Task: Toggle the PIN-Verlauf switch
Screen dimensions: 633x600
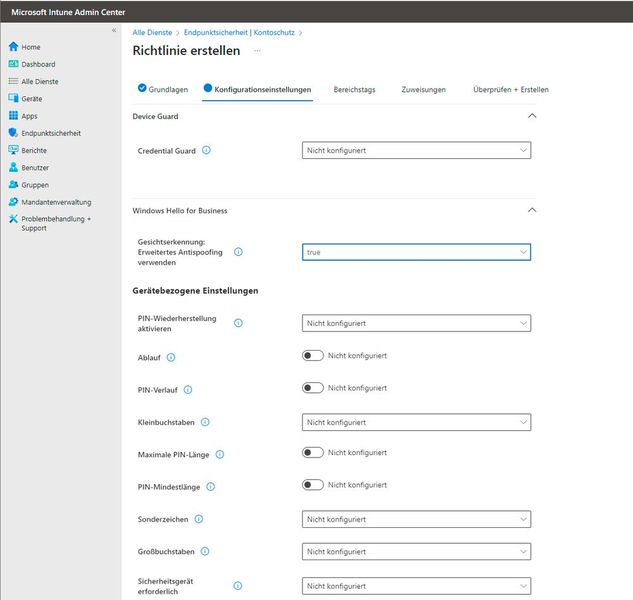Action: click(313, 388)
